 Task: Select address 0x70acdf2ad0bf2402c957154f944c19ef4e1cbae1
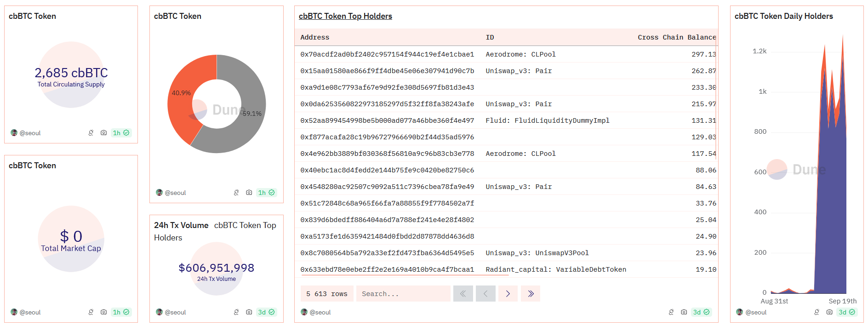pyautogui.click(x=387, y=54)
